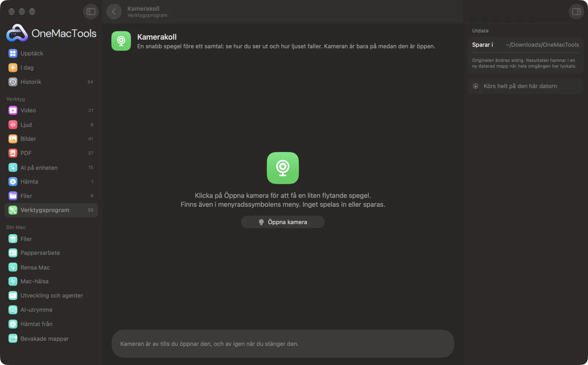Click the Hämta download icon
Image resolution: width=588 pixels, height=365 pixels.
coord(13,181)
